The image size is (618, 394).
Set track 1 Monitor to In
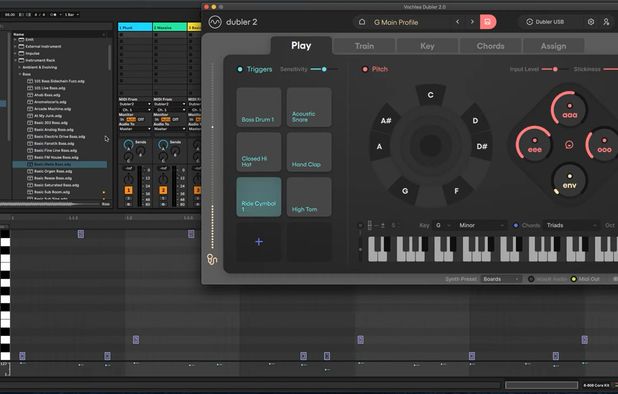click(x=122, y=119)
